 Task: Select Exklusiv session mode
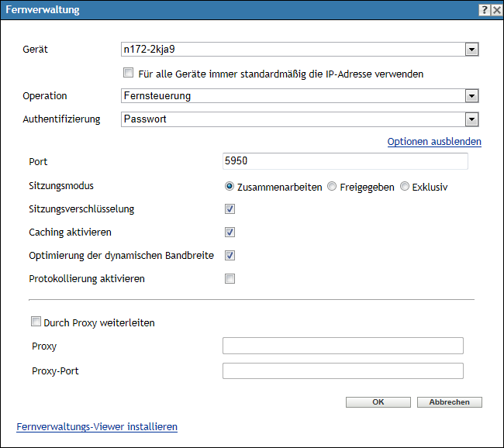[x=405, y=187]
